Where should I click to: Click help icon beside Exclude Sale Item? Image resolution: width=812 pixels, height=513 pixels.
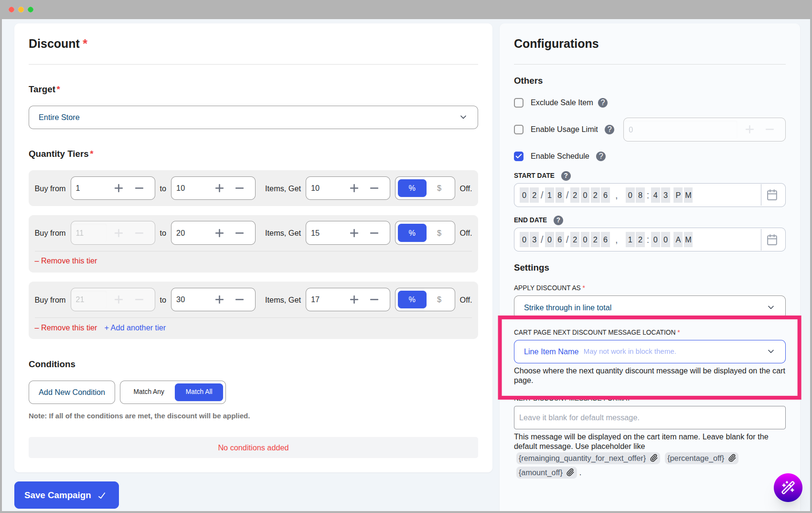pos(603,103)
